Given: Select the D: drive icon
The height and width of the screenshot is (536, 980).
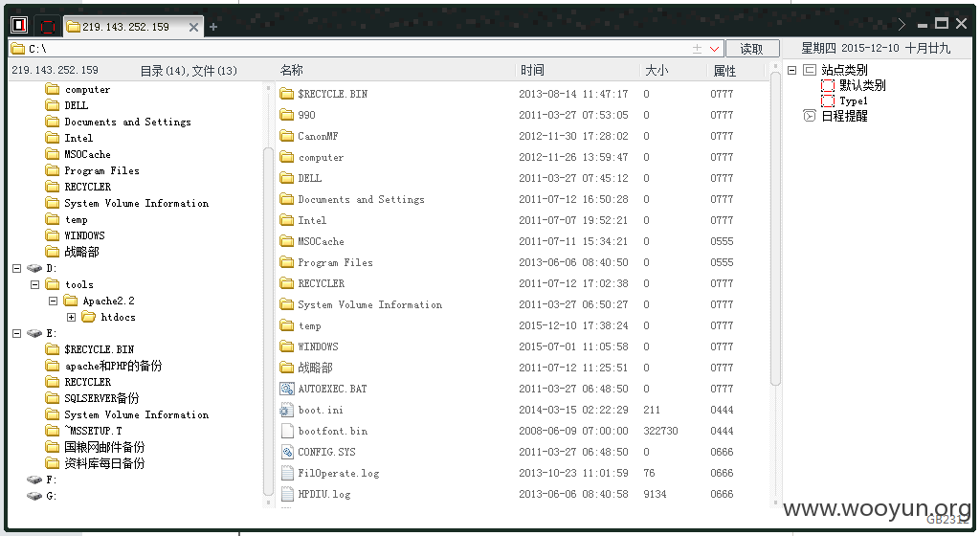Looking at the screenshot, I should (33, 269).
